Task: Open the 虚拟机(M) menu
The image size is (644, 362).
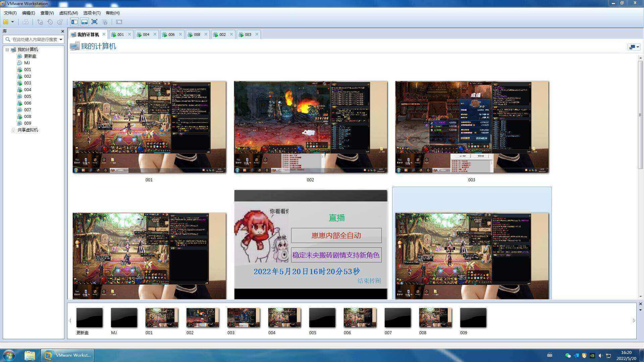Action: (68, 13)
